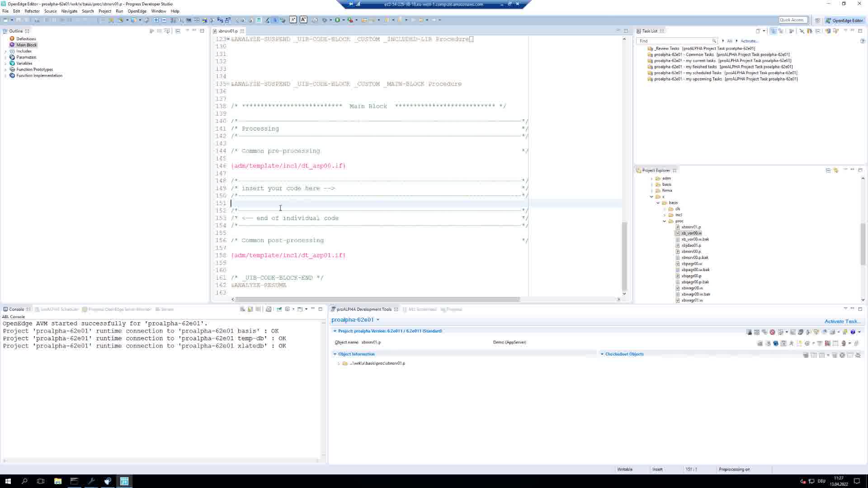
Task: Select the OpenEdge Editor perspective button
Action: point(844,20)
